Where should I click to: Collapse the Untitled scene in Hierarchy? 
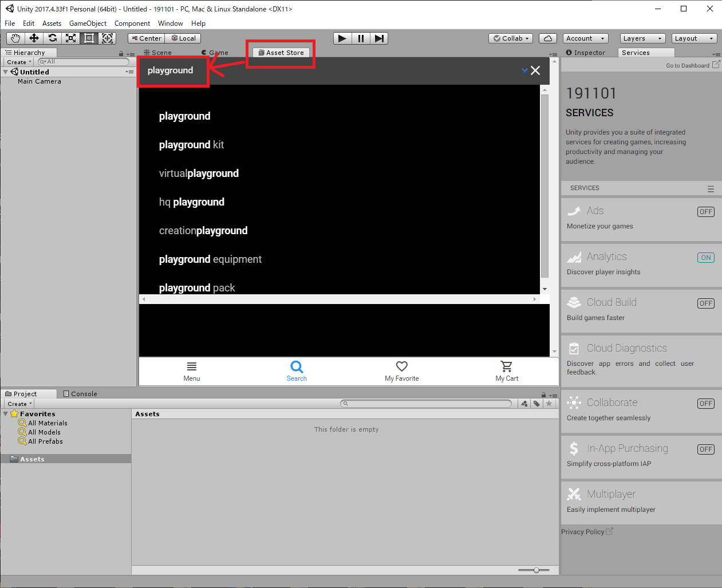coord(6,72)
